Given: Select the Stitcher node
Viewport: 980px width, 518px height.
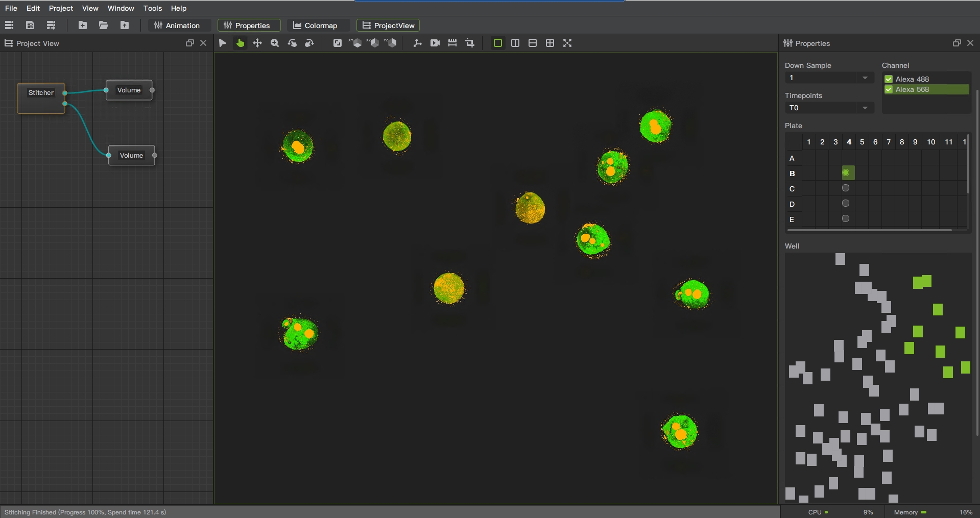Looking at the screenshot, I should point(41,98).
